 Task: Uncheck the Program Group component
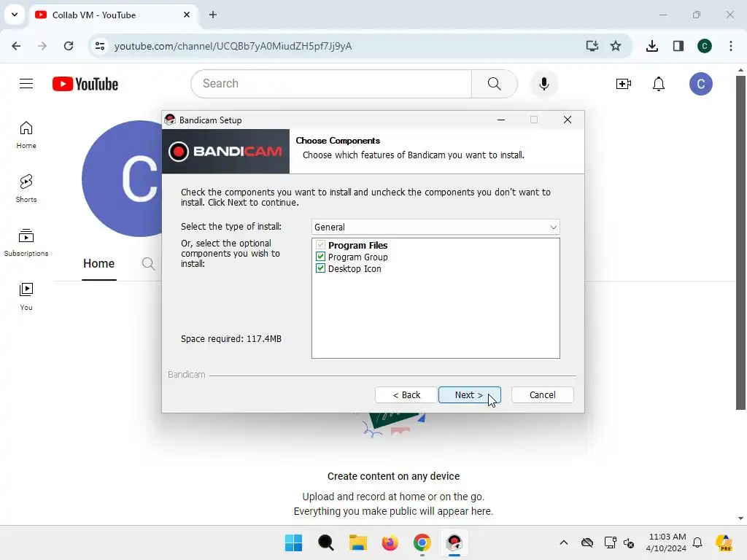point(321,257)
